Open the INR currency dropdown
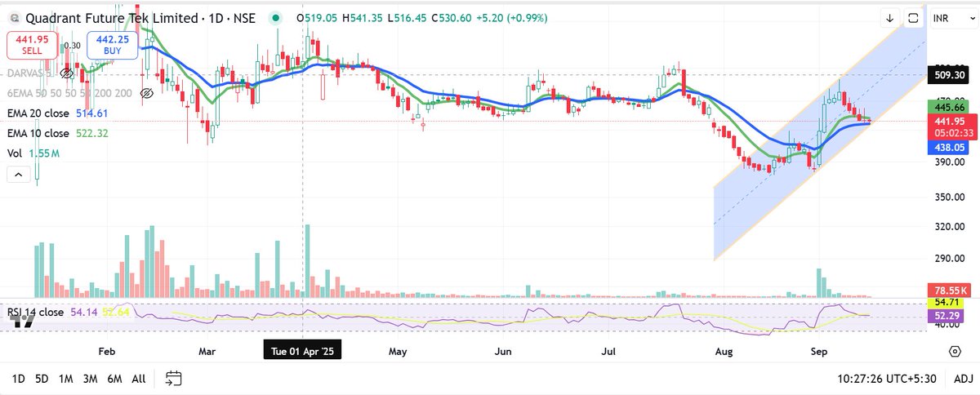Image resolution: width=980 pixels, height=395 pixels. pyautogui.click(x=952, y=17)
